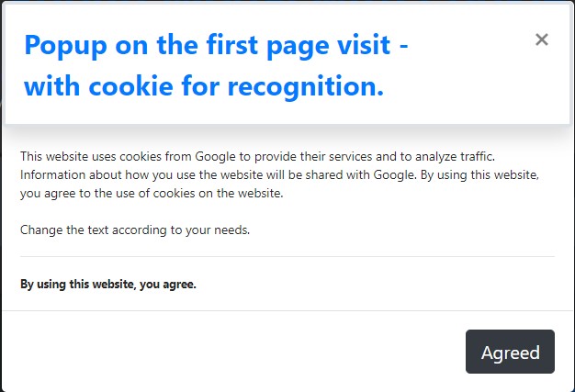This screenshot has width=575, height=392.
Task: Click the bold text 'By using this website, you agree.'
Action: point(108,285)
